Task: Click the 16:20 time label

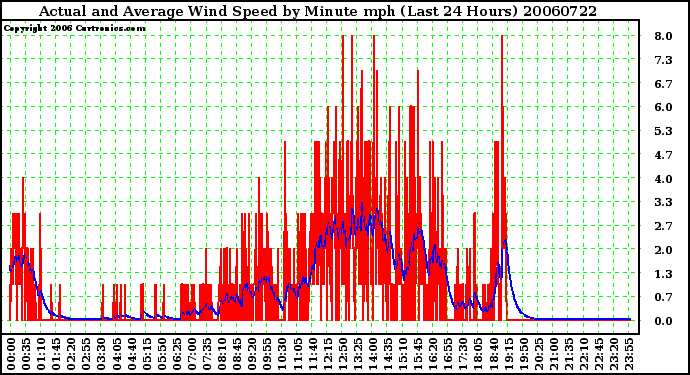Action: pos(433,354)
